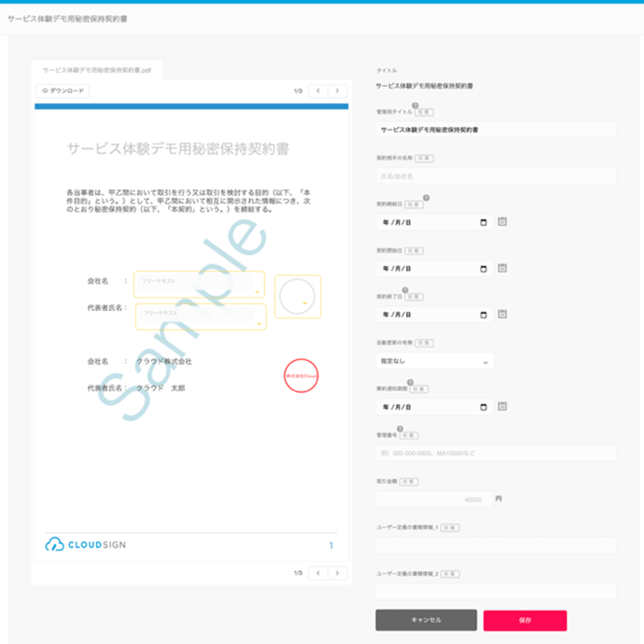644x644 pixels.
Task: Click the empty seal stamp box in document
Action: point(298,297)
